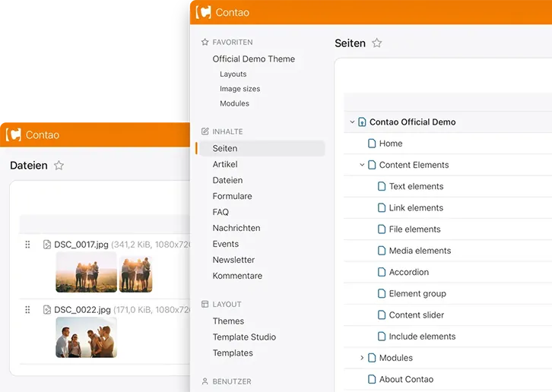The height and width of the screenshot is (392, 552).
Task: Click the page icon beside Content Elements
Action: (372, 165)
